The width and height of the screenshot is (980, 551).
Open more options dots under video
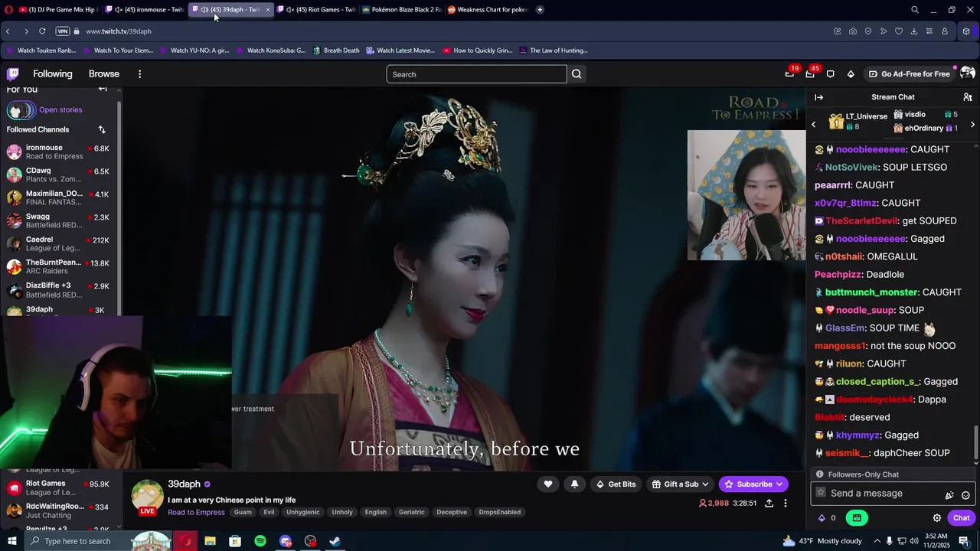tap(785, 504)
